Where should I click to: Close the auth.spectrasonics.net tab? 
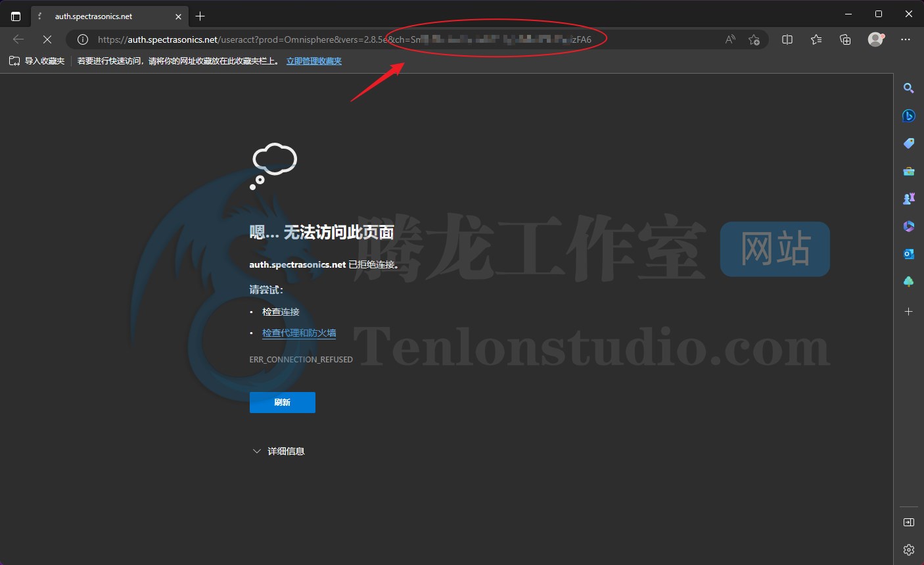(178, 16)
